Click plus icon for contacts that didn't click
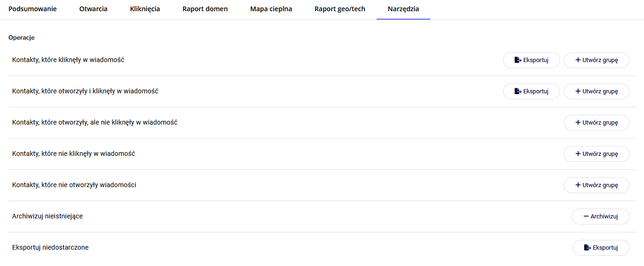 tap(578, 154)
